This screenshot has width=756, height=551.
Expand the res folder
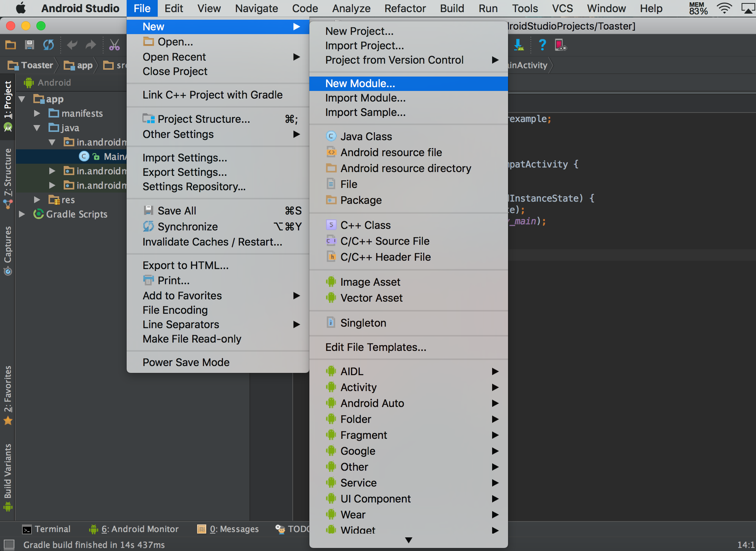[x=37, y=200]
